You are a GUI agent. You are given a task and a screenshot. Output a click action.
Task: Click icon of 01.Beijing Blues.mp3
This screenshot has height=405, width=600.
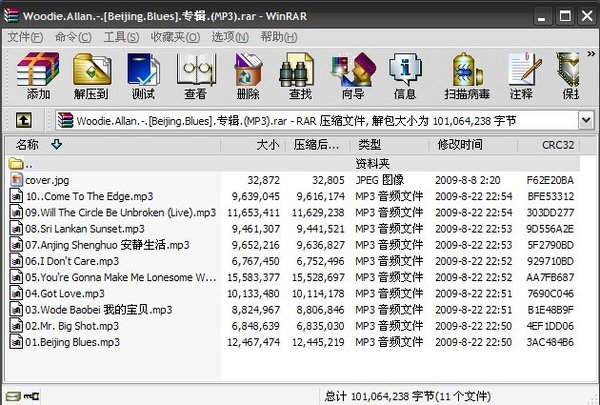[16, 342]
